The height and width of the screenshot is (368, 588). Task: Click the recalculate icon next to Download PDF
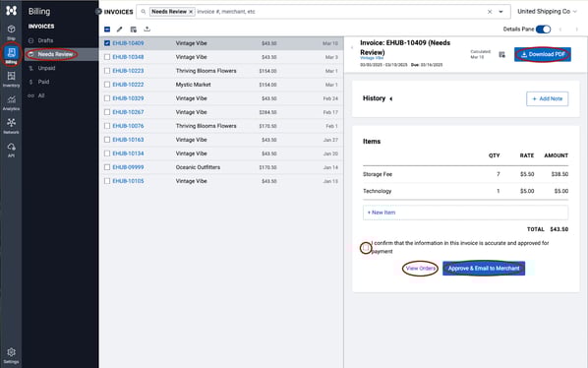(x=502, y=55)
